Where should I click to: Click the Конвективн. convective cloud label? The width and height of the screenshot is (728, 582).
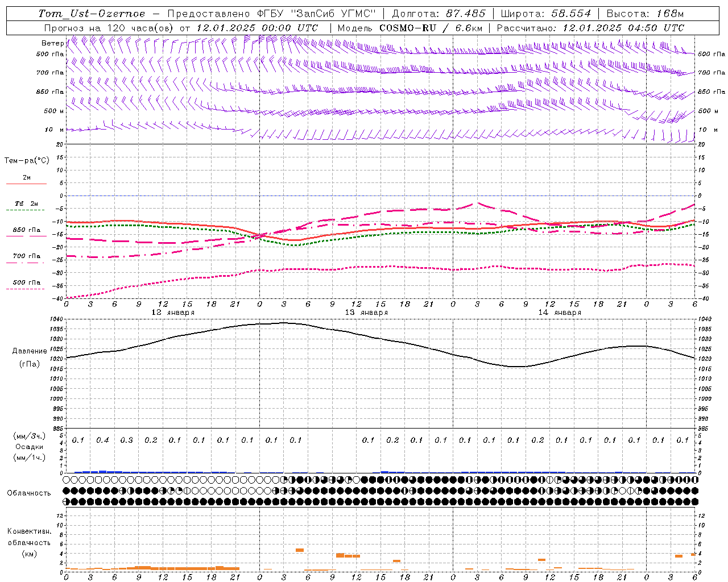(29, 531)
